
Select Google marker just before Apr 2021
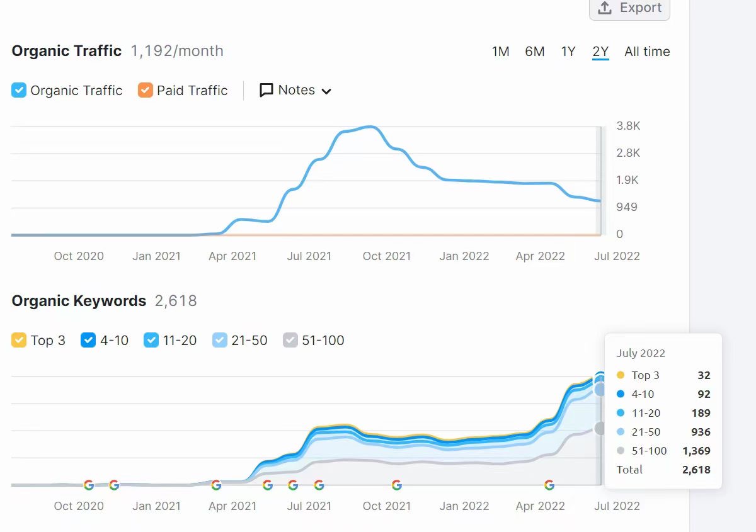coord(216,485)
